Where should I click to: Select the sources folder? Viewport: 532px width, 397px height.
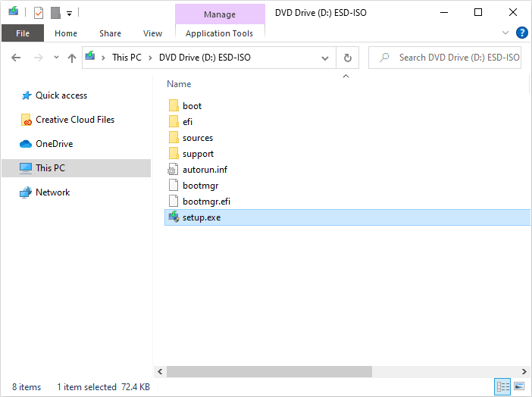pos(198,138)
